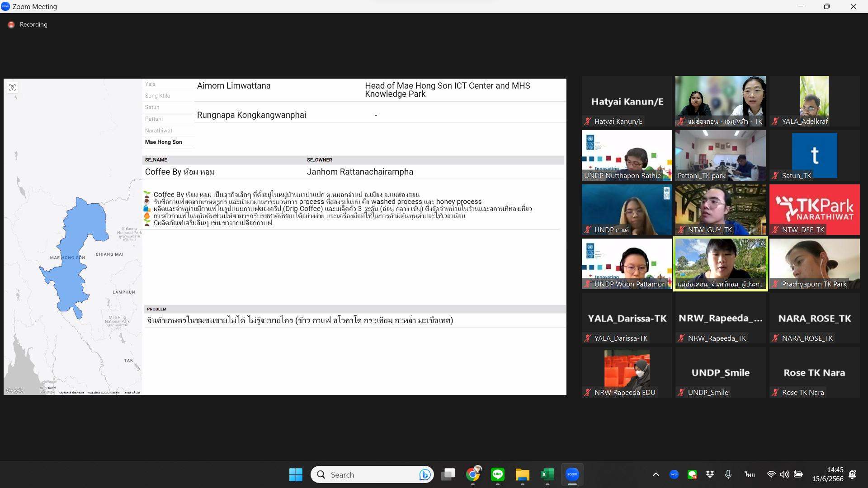This screenshot has height=488, width=868.
Task: Click the red Recording indicator icon
Action: 11,25
